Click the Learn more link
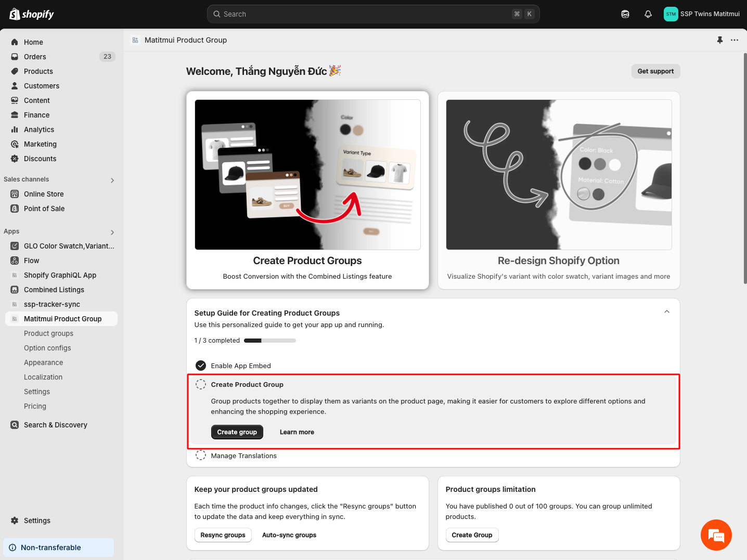747x560 pixels. 297,432
